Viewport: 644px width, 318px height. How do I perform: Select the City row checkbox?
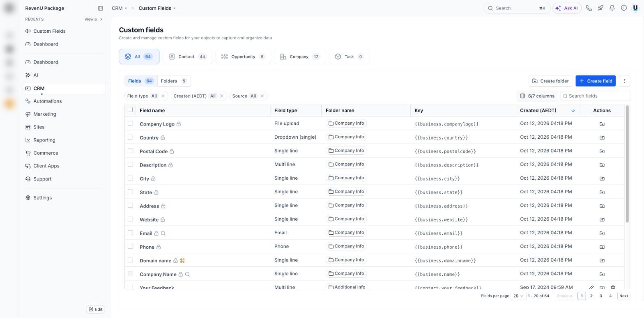pos(130,178)
